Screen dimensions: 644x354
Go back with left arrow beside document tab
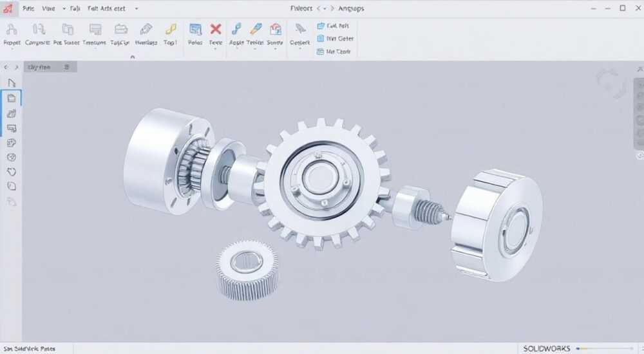(6, 68)
